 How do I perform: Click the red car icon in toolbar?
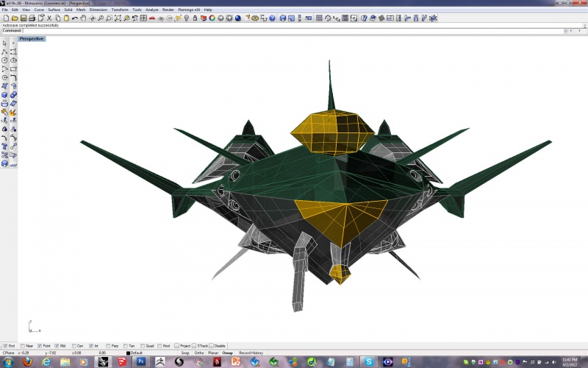click(152, 18)
